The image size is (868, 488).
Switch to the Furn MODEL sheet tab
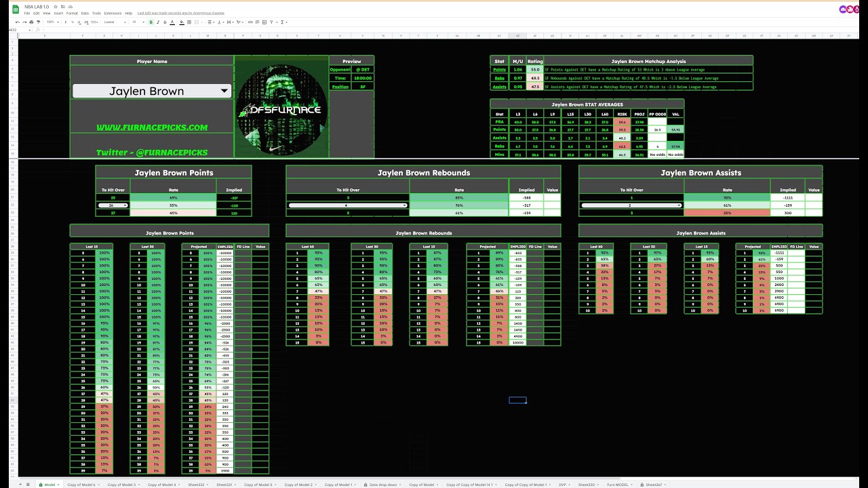click(x=618, y=485)
